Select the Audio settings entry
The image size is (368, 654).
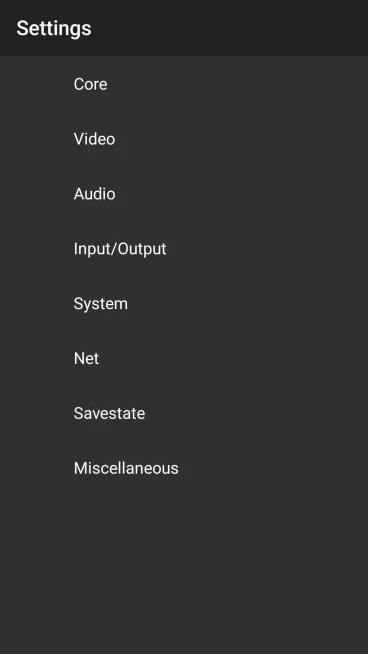tap(184, 194)
